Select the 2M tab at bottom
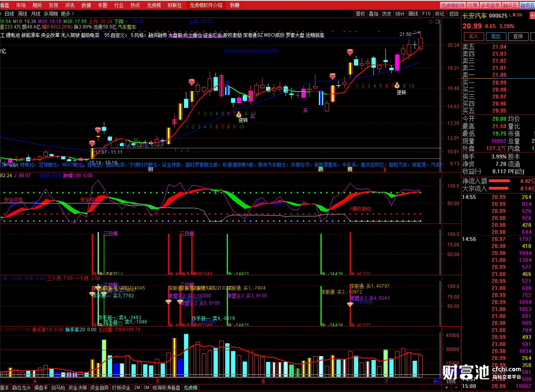The width and height of the screenshot is (535, 392). [137, 388]
